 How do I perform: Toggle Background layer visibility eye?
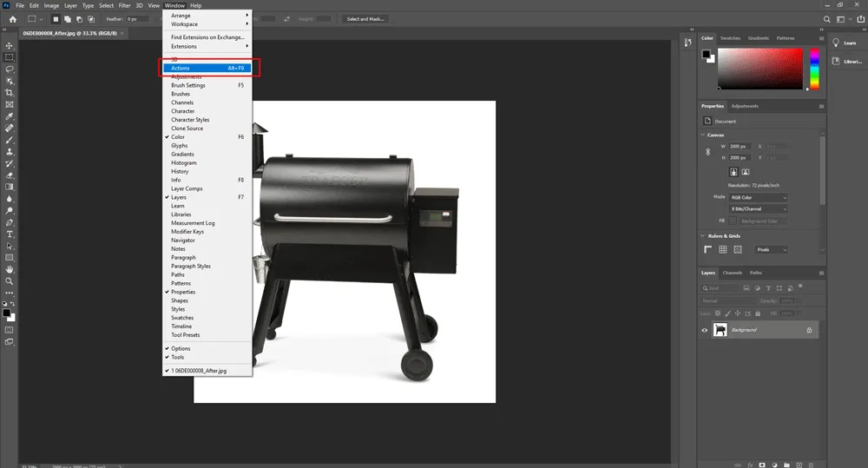click(705, 330)
